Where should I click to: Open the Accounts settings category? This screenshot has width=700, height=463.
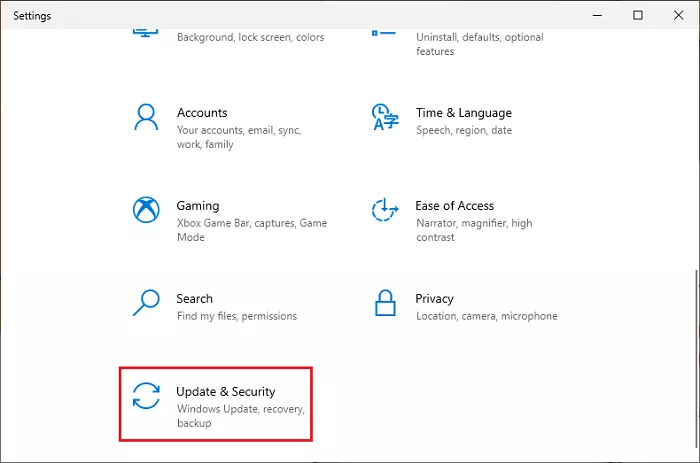pyautogui.click(x=202, y=113)
